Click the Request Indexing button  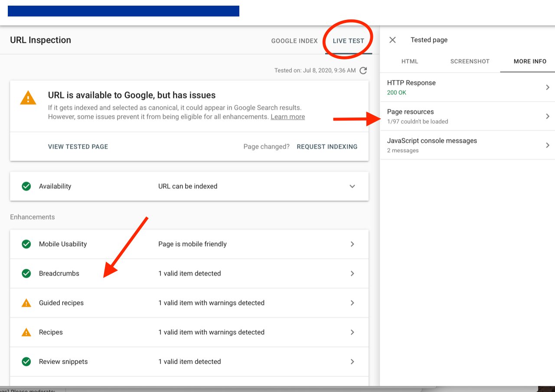click(327, 147)
